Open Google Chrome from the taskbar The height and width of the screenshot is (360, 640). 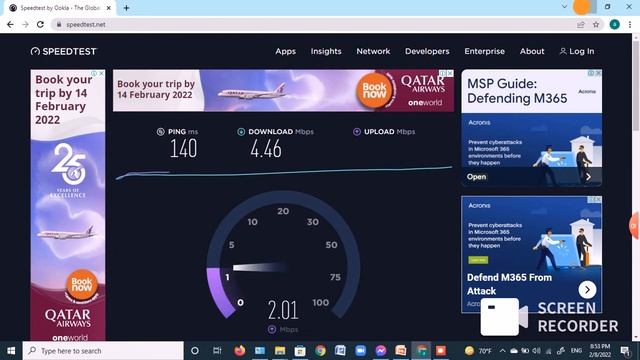320,351
